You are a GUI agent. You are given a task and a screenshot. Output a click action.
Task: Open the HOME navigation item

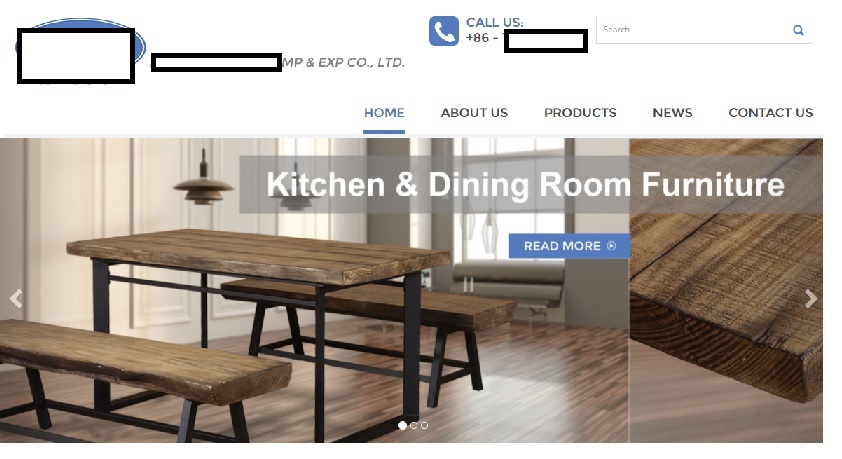coord(384,113)
